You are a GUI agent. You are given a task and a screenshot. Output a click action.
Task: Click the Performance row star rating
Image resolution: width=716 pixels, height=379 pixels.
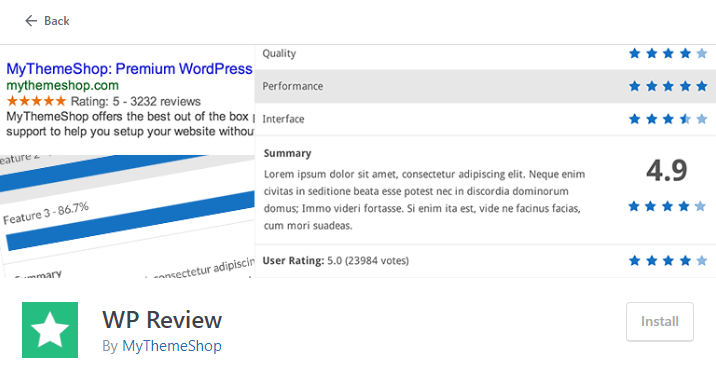click(668, 86)
